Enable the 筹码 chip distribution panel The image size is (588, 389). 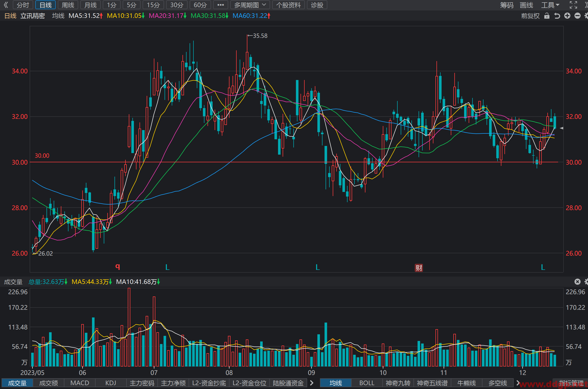506,5
